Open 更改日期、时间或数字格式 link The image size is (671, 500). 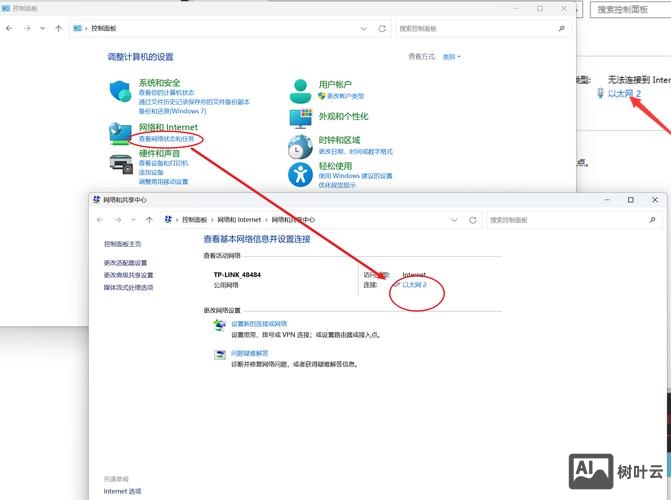point(356,152)
